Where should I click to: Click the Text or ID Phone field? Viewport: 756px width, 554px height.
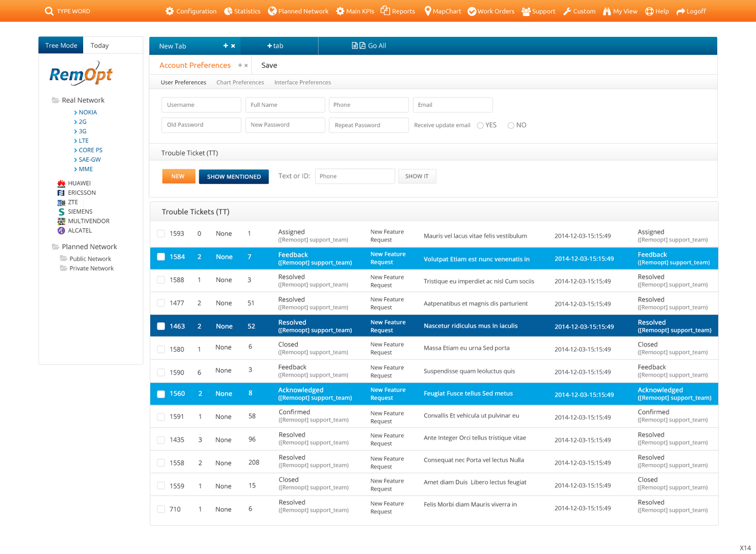click(355, 176)
